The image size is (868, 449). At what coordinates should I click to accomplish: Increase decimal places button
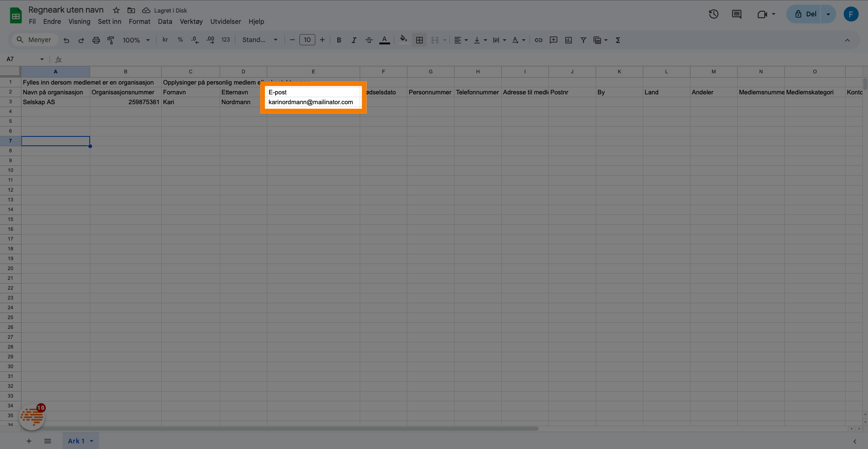tap(210, 40)
